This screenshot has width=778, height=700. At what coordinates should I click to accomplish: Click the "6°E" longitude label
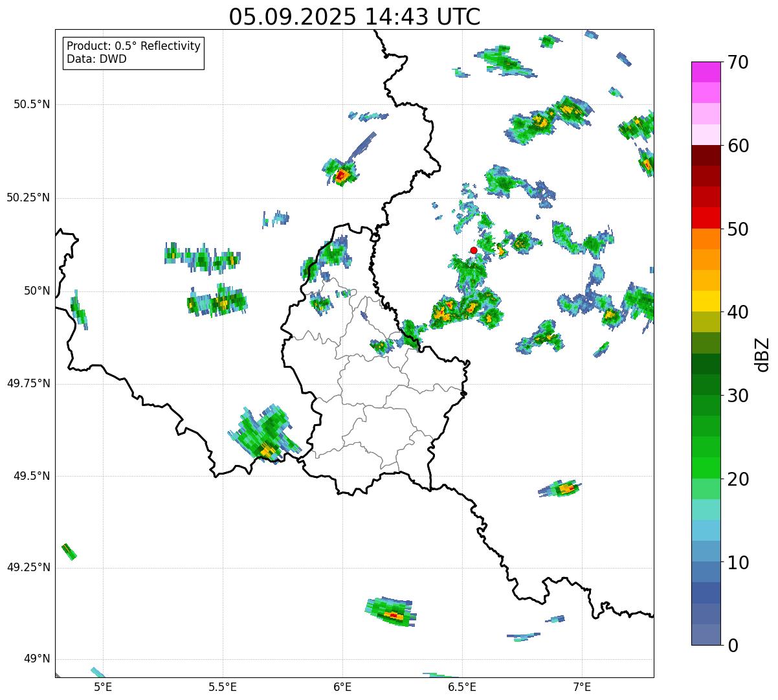tap(342, 686)
